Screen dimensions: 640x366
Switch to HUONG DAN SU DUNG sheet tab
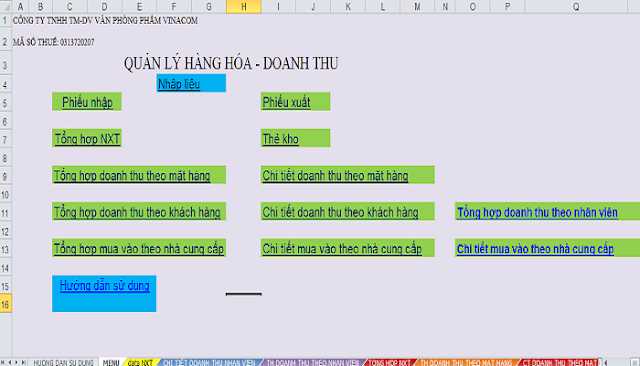click(63, 362)
